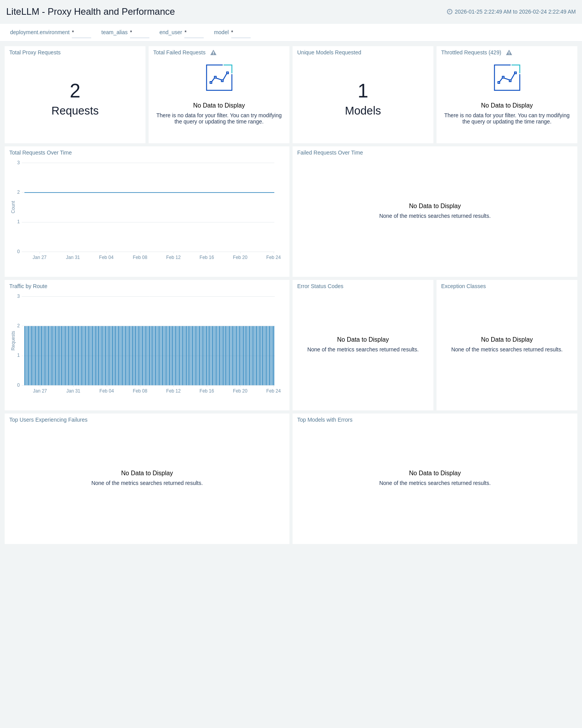
Task: Open the dashboard time range selector
Action: point(511,12)
